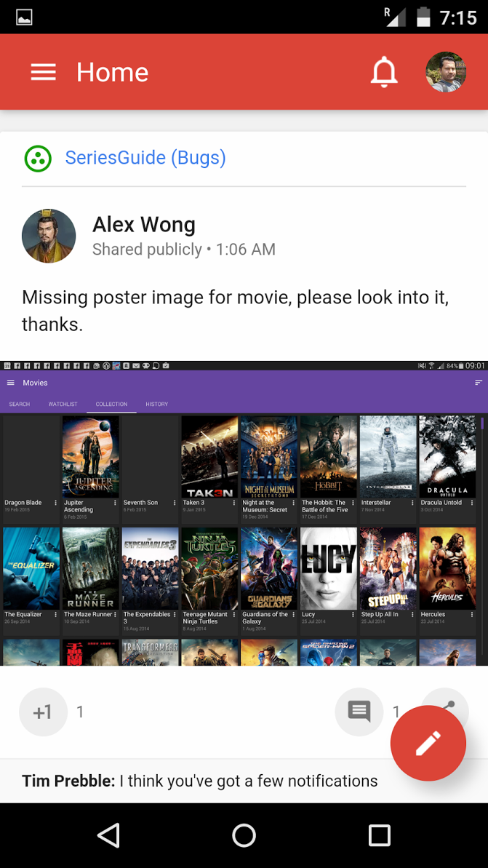488x868 pixels.
Task: Tap the post text about missing poster
Action: (x=235, y=311)
